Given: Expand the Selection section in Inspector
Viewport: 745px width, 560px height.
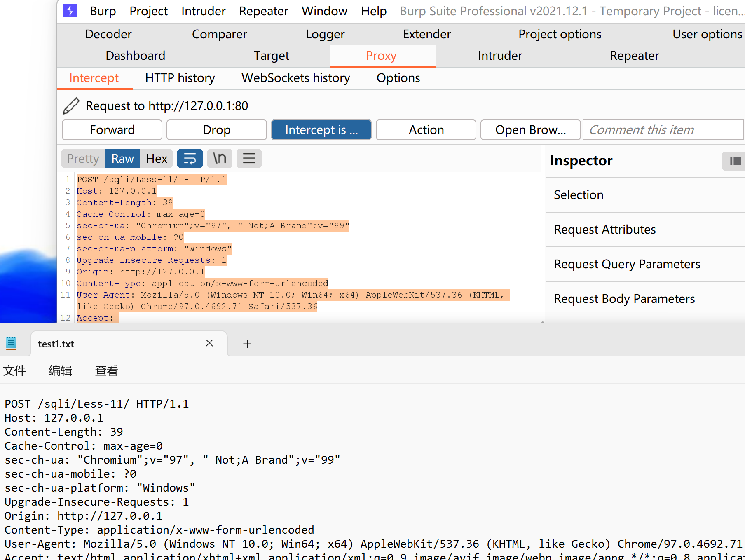Looking at the screenshot, I should (x=645, y=195).
